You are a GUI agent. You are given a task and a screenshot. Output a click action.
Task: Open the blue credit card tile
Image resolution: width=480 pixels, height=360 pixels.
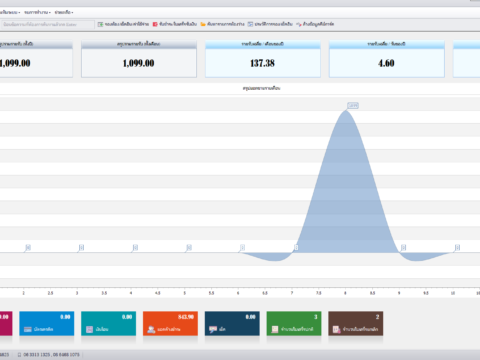tap(47, 323)
